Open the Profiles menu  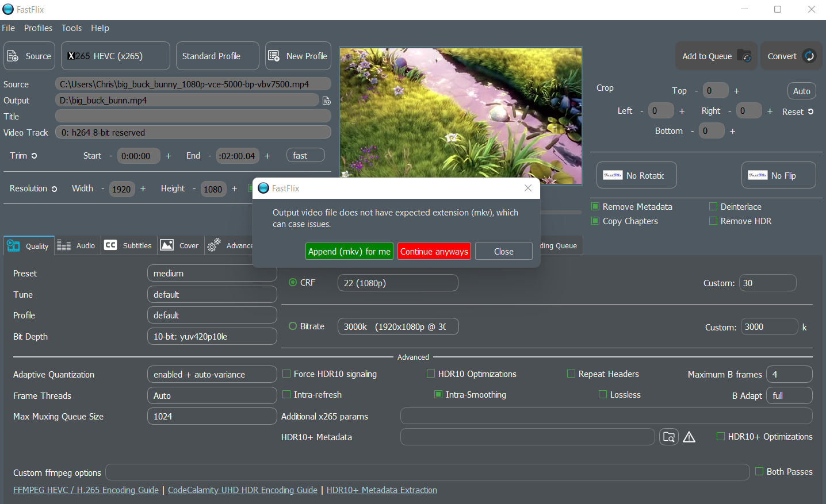point(38,28)
